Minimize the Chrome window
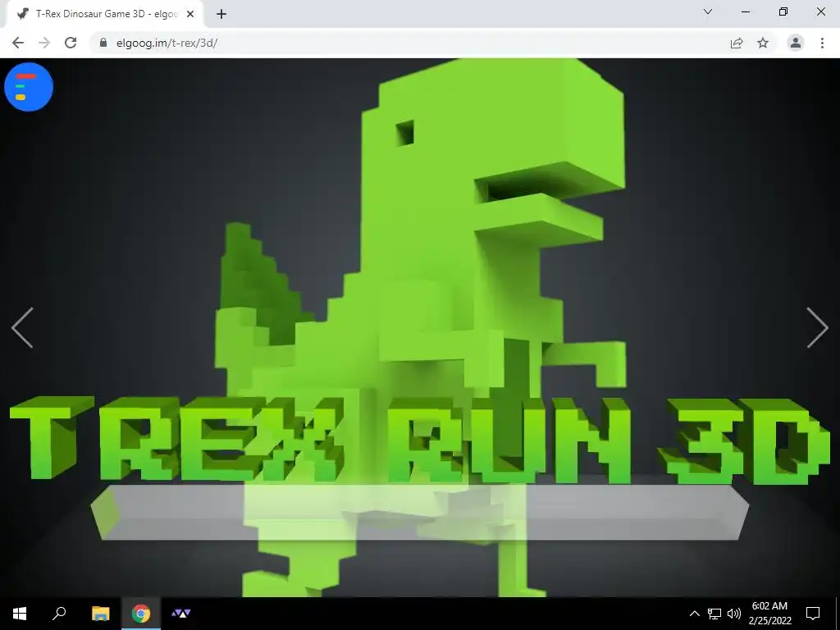The image size is (840, 630). click(x=746, y=11)
